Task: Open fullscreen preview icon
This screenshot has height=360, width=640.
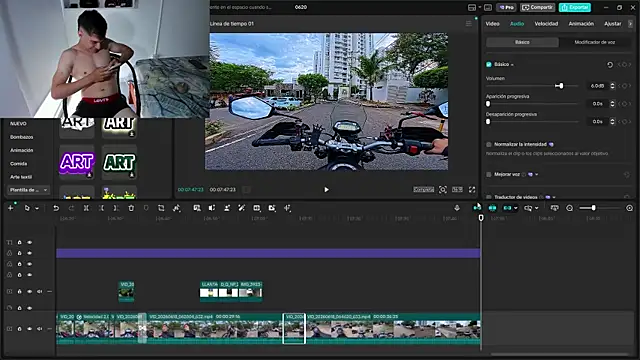Action: (472, 189)
